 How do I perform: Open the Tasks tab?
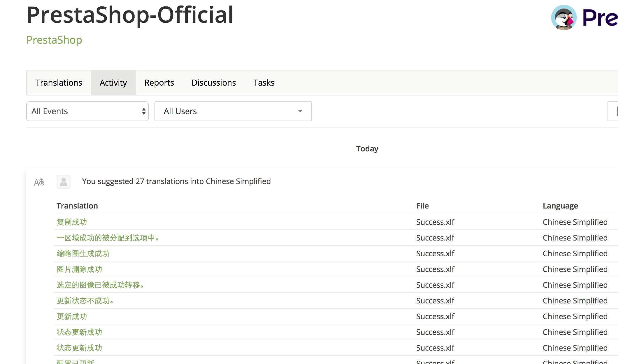[x=264, y=83]
